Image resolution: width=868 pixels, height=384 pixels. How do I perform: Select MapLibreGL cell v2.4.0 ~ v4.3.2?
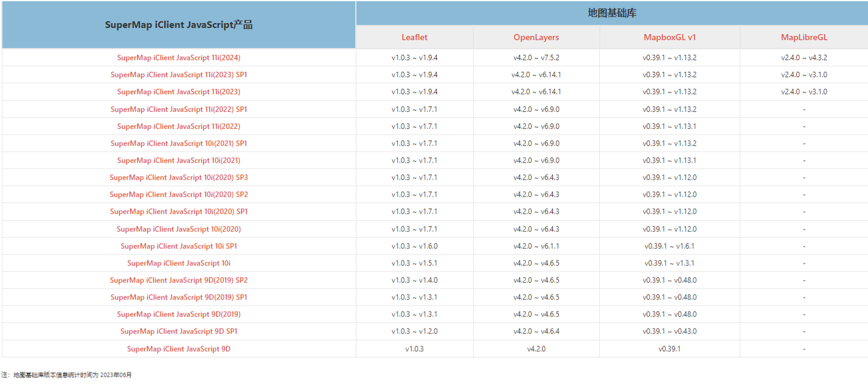point(804,58)
